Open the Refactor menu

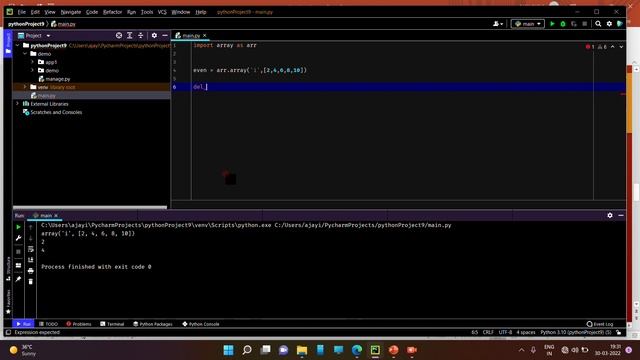click(112, 12)
